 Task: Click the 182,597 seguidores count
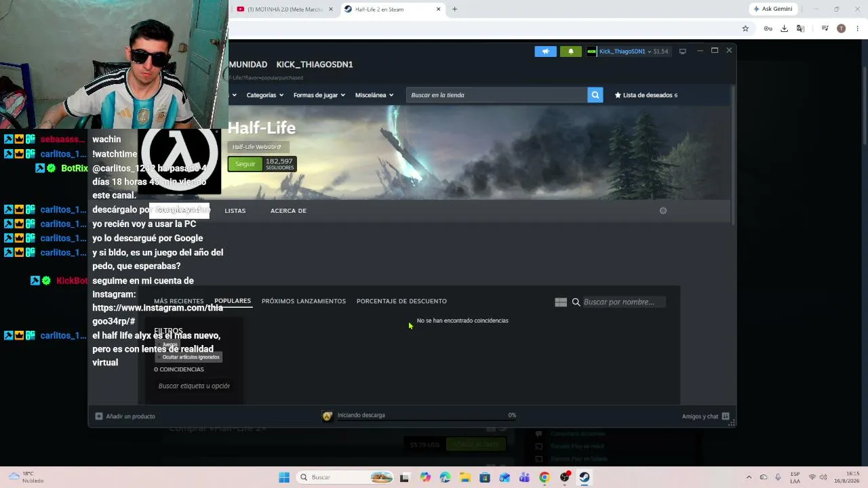(x=279, y=164)
